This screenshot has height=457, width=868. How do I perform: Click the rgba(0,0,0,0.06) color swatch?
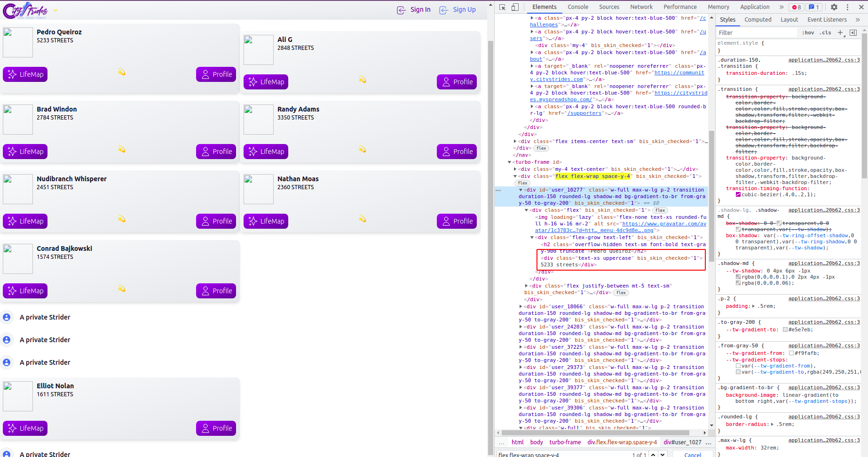pyautogui.click(x=738, y=283)
